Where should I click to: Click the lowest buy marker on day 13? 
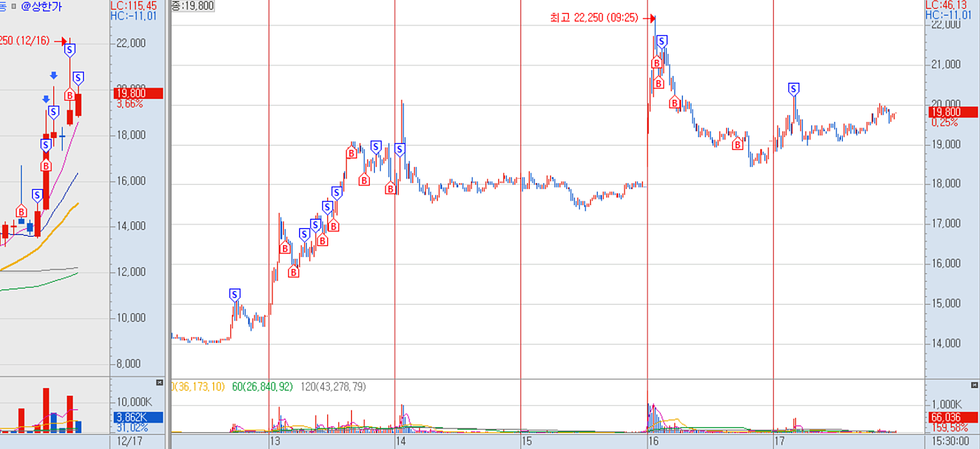coord(293,272)
